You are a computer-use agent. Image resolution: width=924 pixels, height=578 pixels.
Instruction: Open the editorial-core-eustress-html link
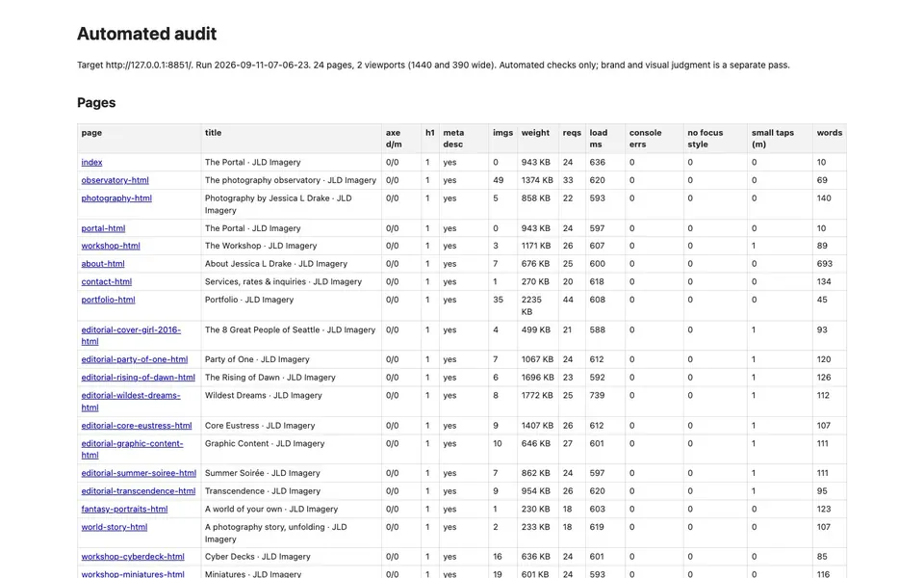click(137, 426)
